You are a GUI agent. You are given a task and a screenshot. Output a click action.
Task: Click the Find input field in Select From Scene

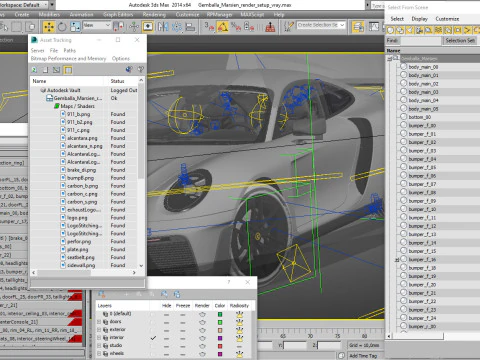click(x=420, y=40)
